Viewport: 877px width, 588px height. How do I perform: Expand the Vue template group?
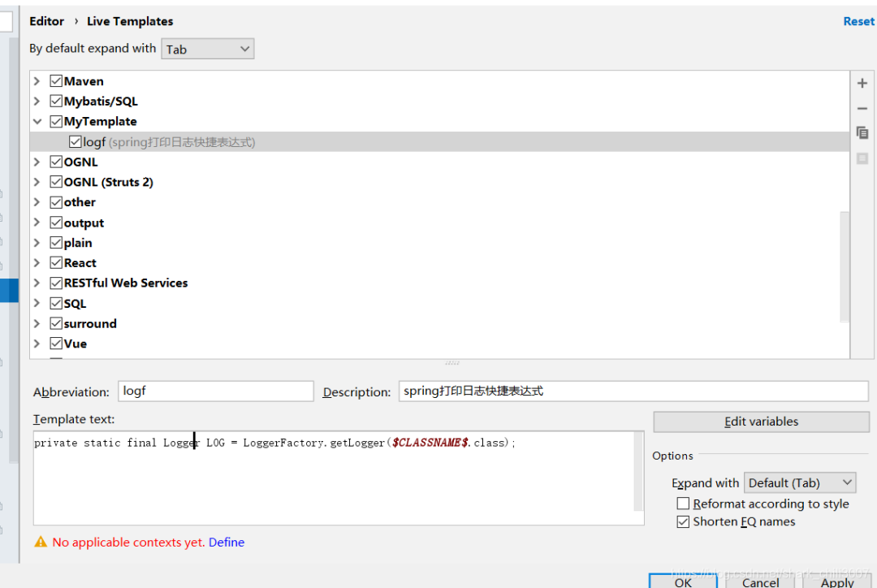click(37, 344)
